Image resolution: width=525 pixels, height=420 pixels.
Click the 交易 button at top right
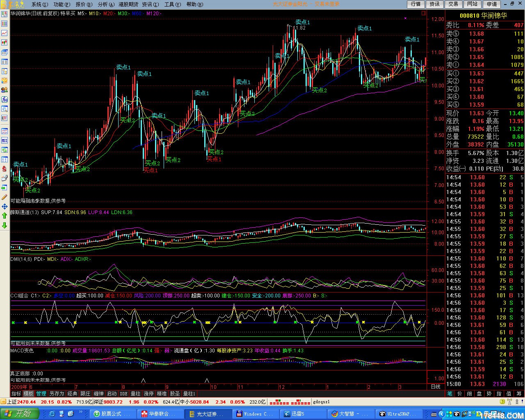(453, 4)
